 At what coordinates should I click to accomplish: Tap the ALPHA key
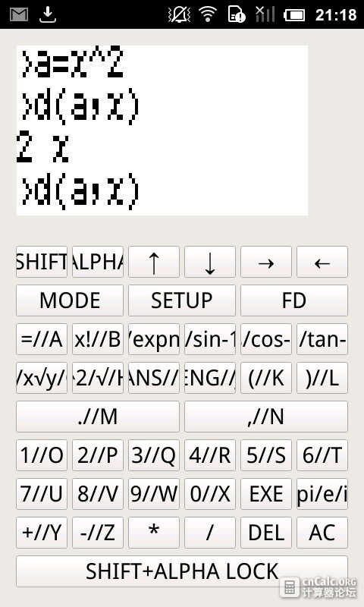(98, 262)
